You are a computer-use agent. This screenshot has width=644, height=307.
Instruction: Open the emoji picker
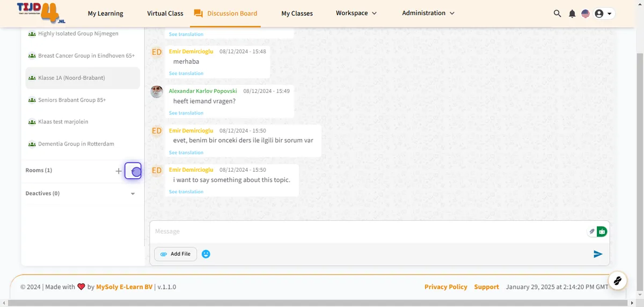point(206,254)
